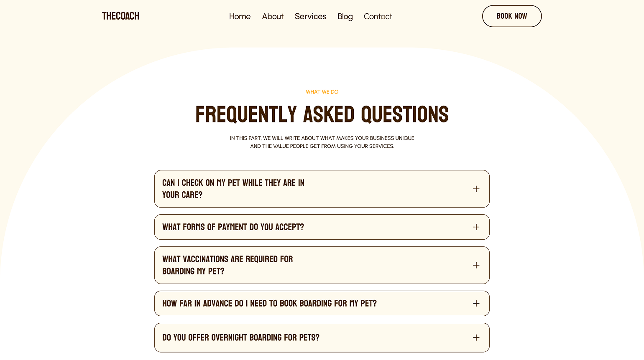This screenshot has height=360, width=644.
Task: Select the Services menu item
Action: pyautogui.click(x=310, y=16)
